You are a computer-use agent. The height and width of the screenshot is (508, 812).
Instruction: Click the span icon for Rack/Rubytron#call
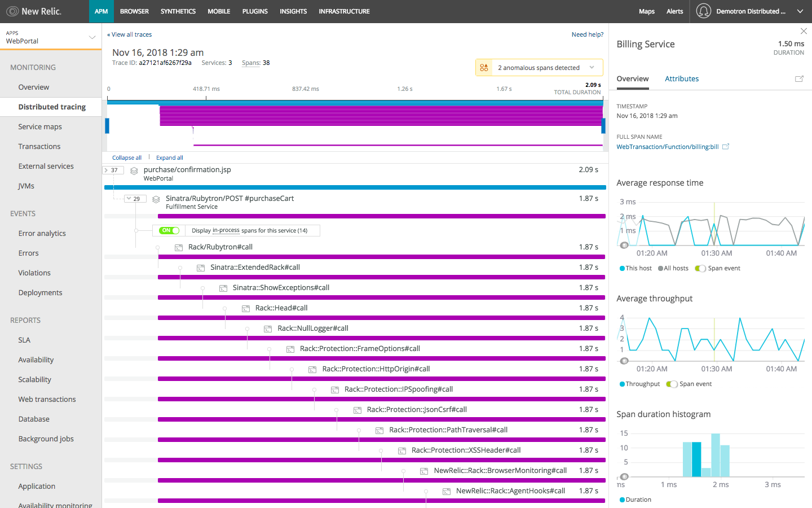179,248
